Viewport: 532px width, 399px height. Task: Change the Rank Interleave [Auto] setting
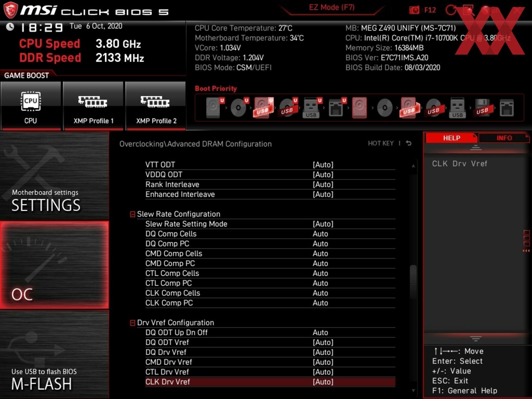[323, 184]
